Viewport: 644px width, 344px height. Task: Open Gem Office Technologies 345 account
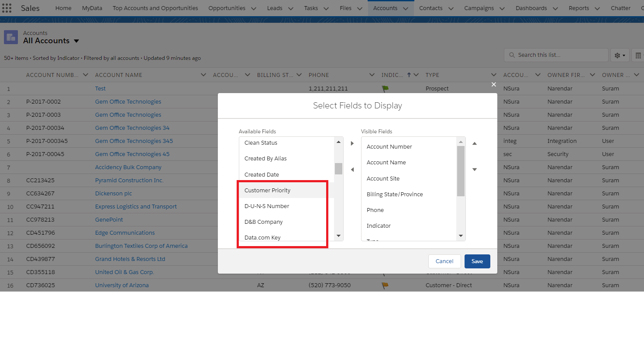(x=134, y=141)
